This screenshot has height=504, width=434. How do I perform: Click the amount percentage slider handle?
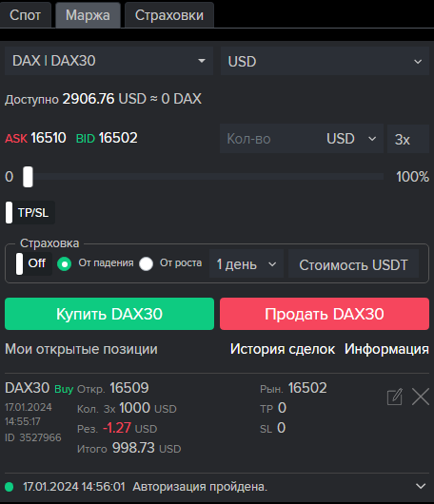[28, 177]
